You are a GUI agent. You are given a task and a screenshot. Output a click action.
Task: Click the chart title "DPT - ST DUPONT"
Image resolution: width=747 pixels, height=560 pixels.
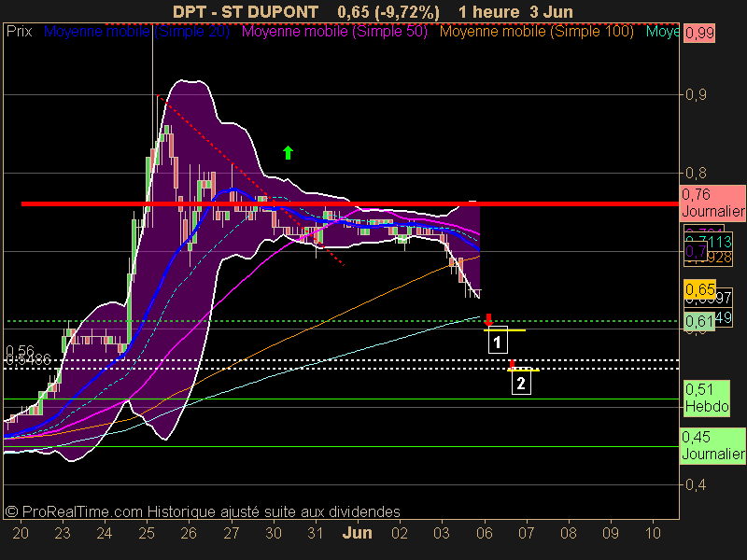(246, 12)
